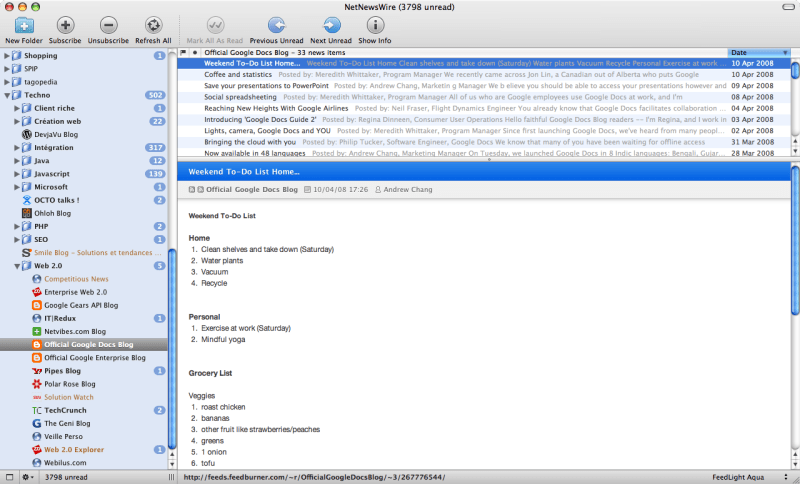Click the Official Google Docs Blog column header
Viewport: 800px width, 484px height.
pyautogui.click(x=464, y=53)
